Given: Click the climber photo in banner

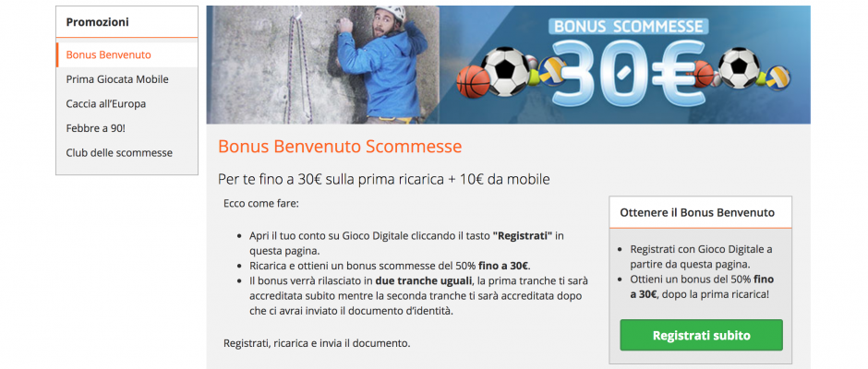Looking at the screenshot, I should point(323,65).
